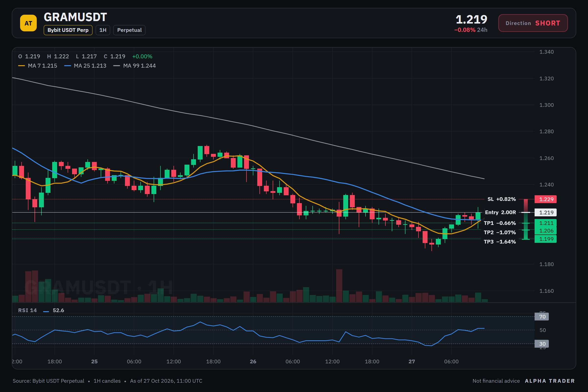Click the Perpetual contract tag
Screen dimensions: 588x392
129,30
